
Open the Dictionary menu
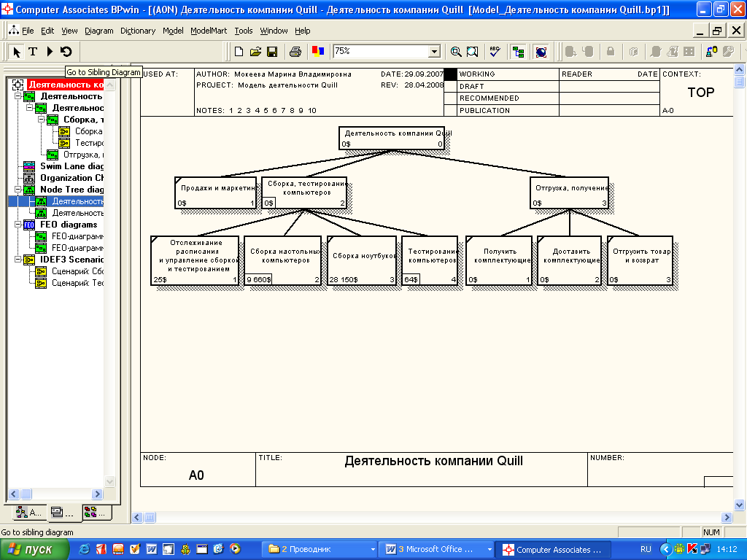tap(138, 31)
